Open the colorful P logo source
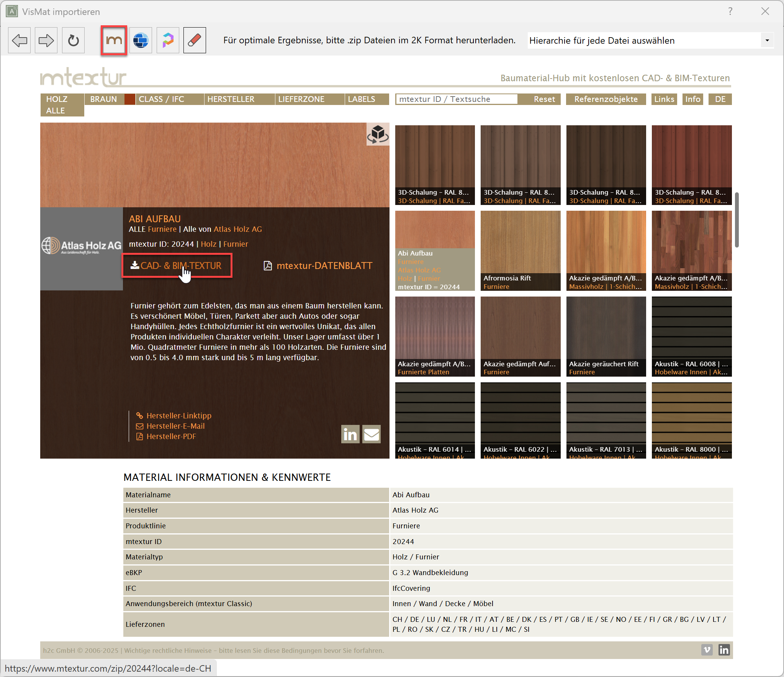Image resolution: width=784 pixels, height=677 pixels. pyautogui.click(x=168, y=40)
